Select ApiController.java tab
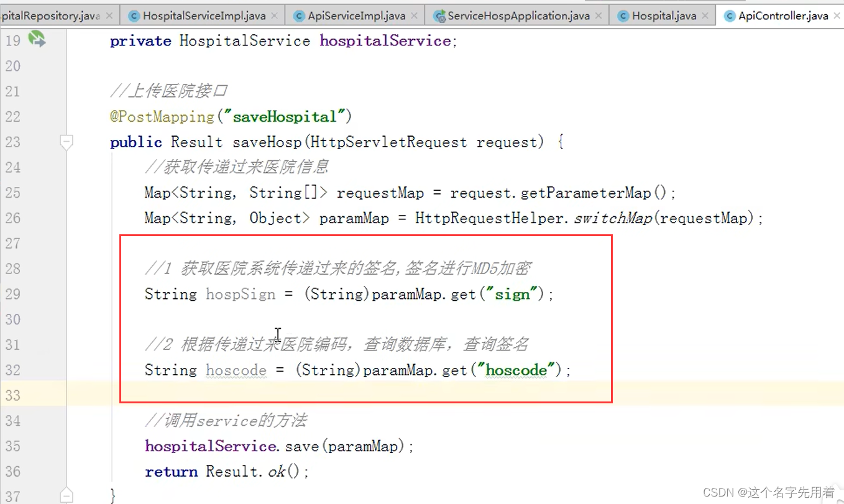844x504 pixels. click(782, 16)
